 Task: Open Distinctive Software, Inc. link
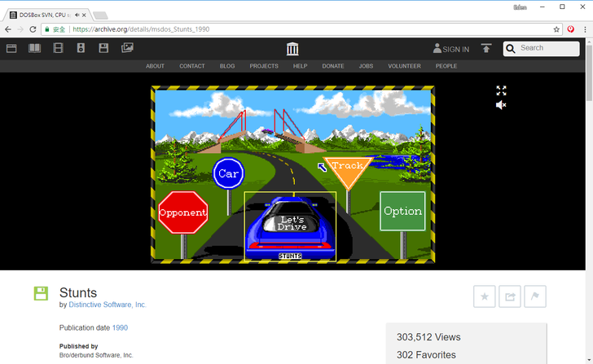tap(108, 305)
